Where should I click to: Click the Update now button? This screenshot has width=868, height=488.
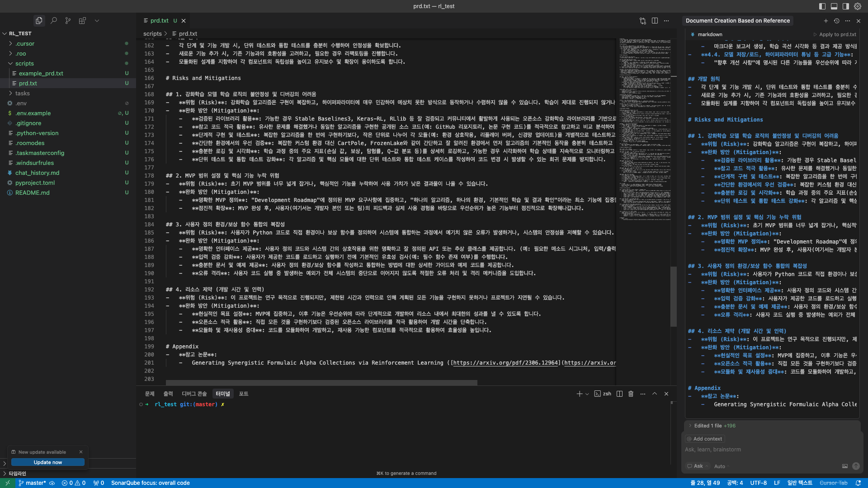48,462
